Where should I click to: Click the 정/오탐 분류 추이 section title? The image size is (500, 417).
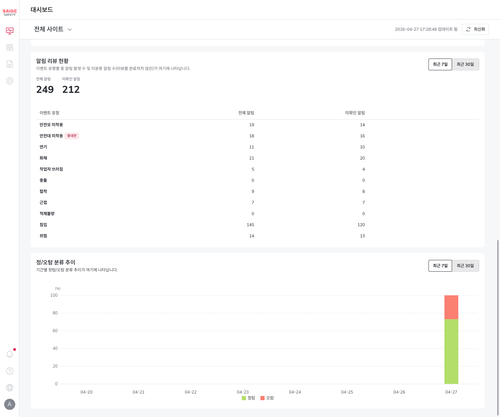[56, 262]
